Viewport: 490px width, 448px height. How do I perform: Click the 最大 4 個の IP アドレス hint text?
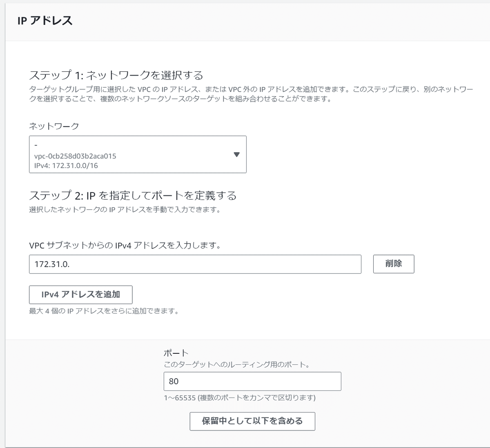pos(104,311)
